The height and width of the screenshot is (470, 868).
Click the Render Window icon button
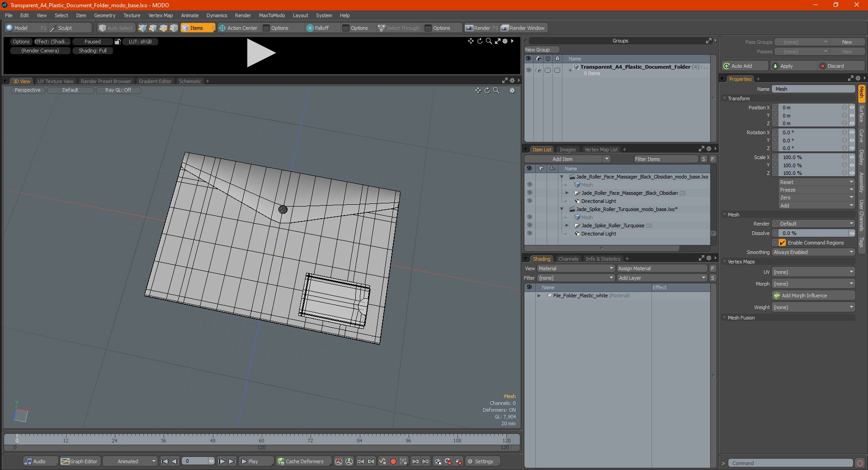point(505,28)
